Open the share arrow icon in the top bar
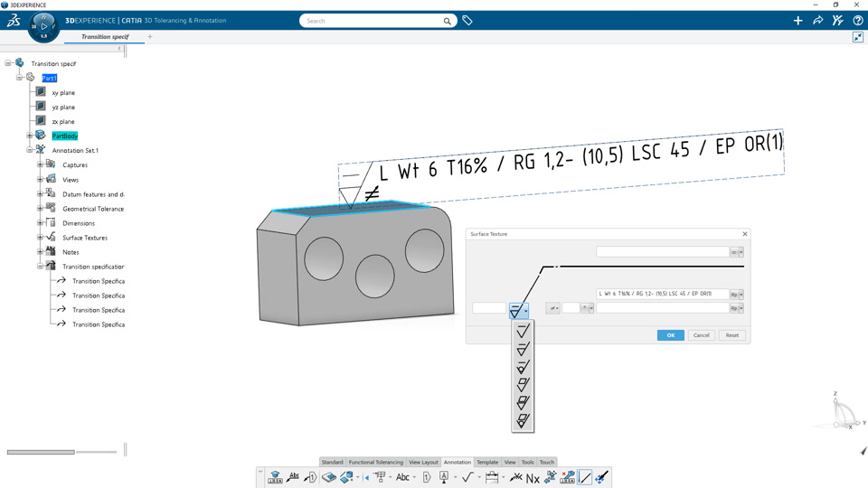 tap(817, 21)
